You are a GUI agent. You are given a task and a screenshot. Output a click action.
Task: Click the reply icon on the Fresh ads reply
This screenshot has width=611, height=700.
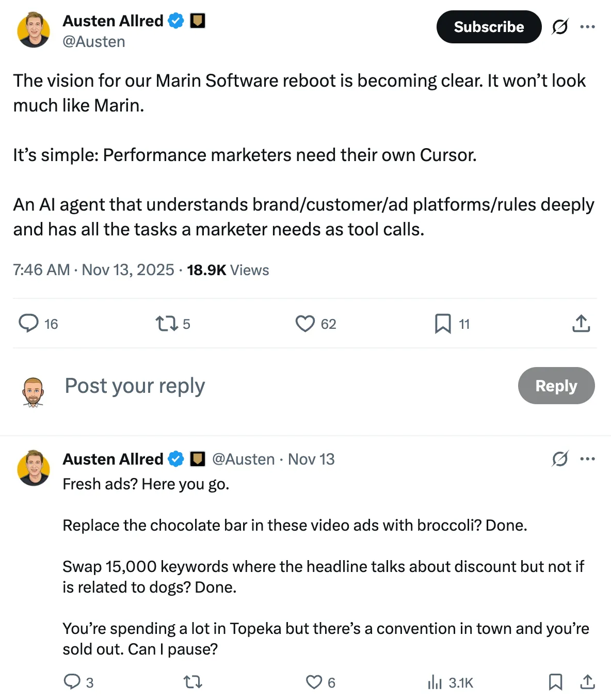pyautogui.click(x=72, y=682)
